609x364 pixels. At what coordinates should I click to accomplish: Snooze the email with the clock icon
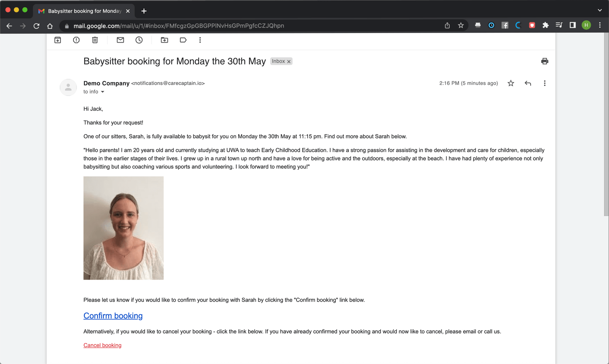[139, 40]
